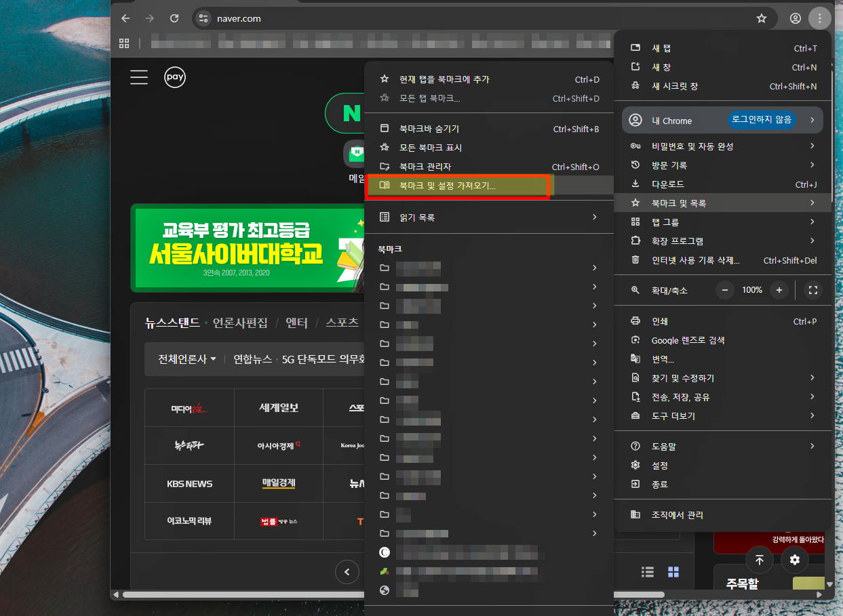Open 전체언론사 dropdown

pyautogui.click(x=187, y=359)
